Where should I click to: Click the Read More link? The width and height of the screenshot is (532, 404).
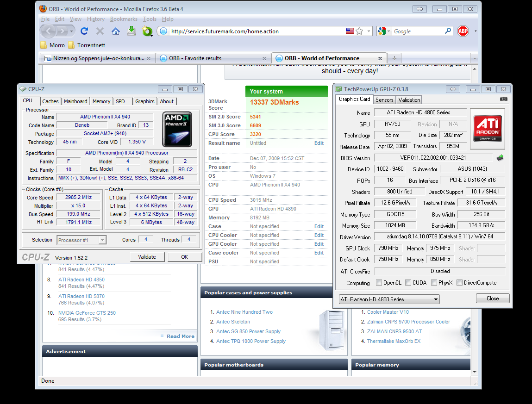pyautogui.click(x=180, y=336)
